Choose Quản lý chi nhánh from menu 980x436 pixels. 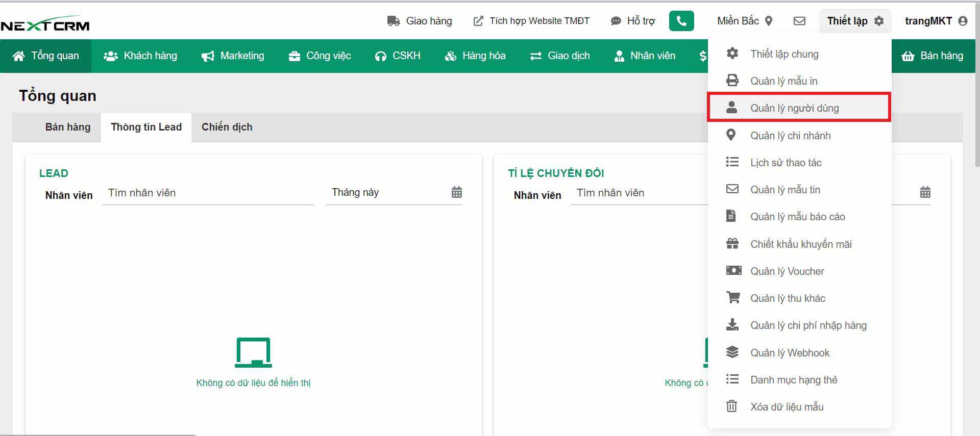pos(790,136)
